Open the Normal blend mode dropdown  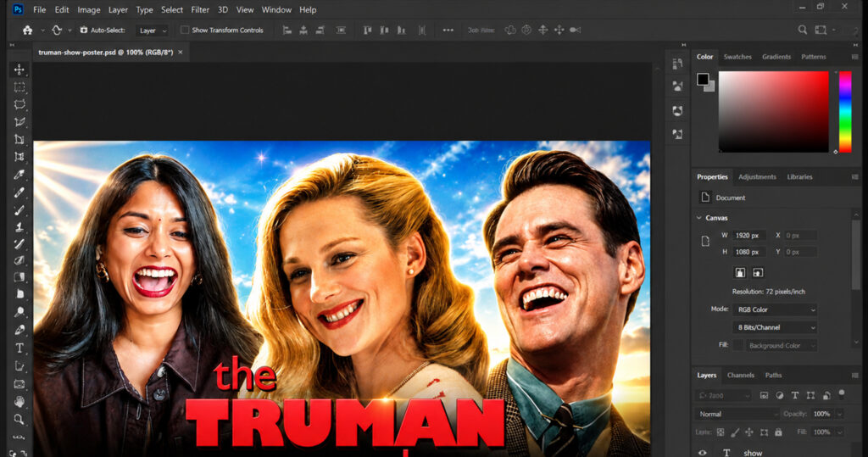(x=737, y=414)
